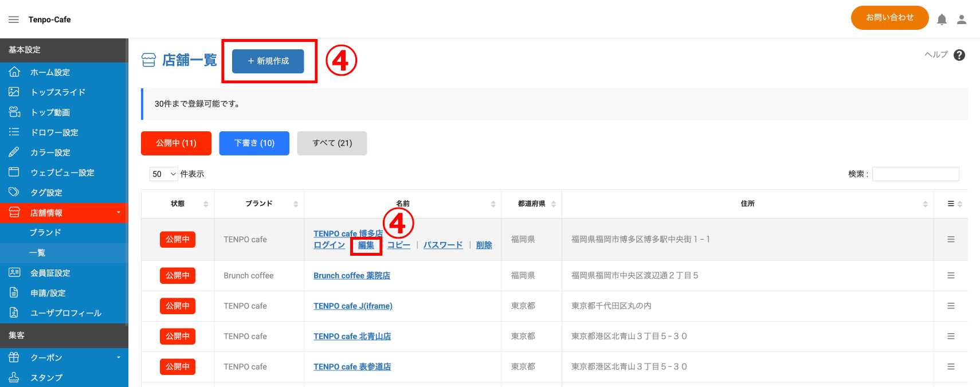Switch to the 下書き (10) tab
This screenshot has width=980, height=387.
[254, 143]
